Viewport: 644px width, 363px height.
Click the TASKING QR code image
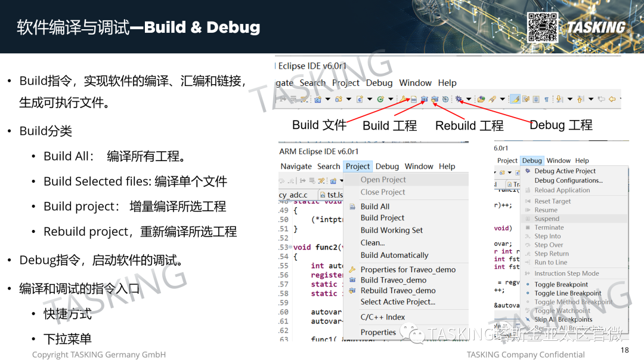coord(542,27)
